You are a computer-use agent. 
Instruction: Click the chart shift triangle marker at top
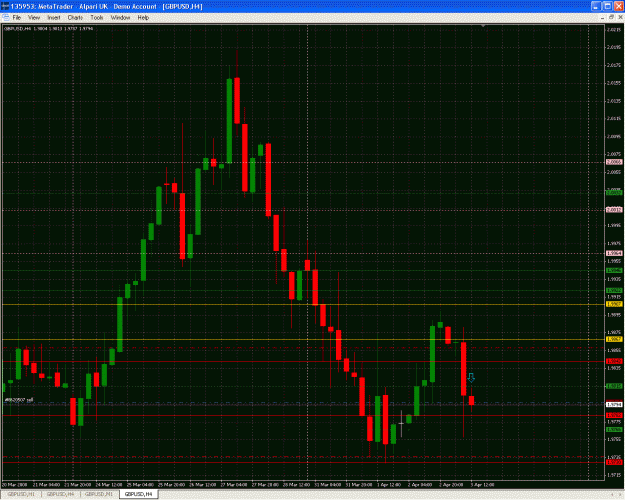pos(483,26)
